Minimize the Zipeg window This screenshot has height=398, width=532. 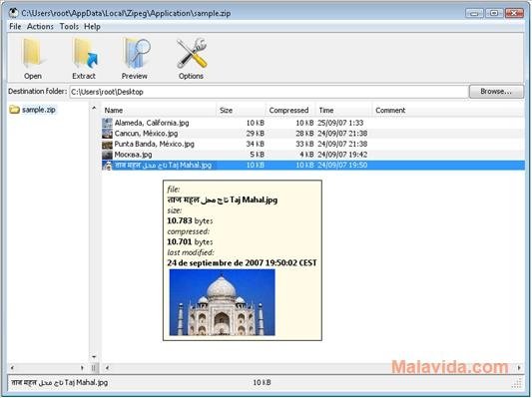(x=474, y=13)
